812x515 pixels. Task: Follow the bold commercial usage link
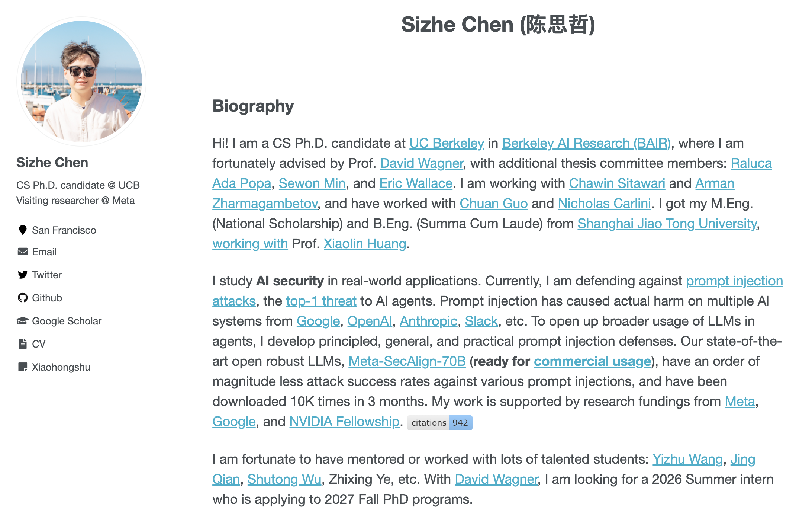[x=592, y=361]
